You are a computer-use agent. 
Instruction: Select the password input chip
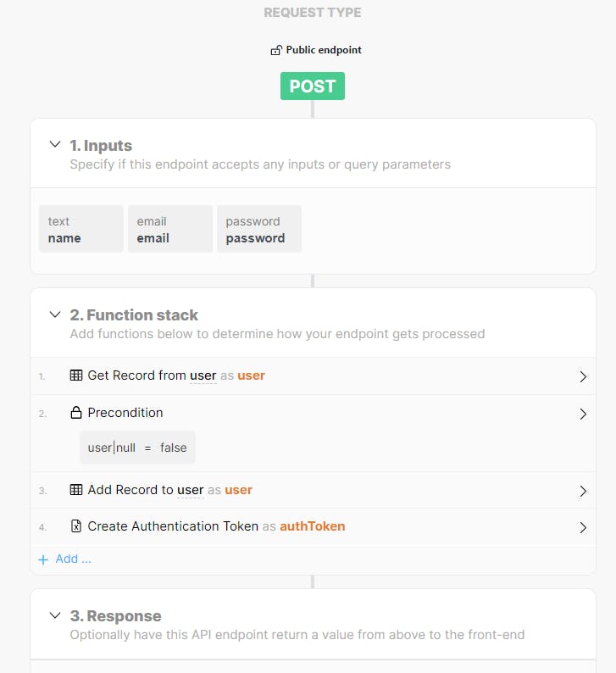pyautogui.click(x=258, y=229)
